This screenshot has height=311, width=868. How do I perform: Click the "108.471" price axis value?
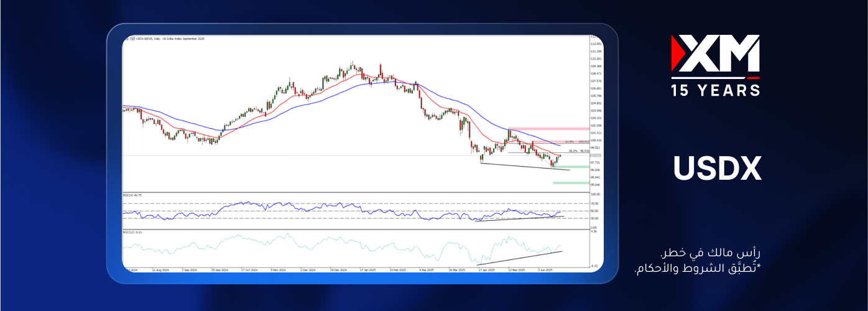pyautogui.click(x=596, y=73)
